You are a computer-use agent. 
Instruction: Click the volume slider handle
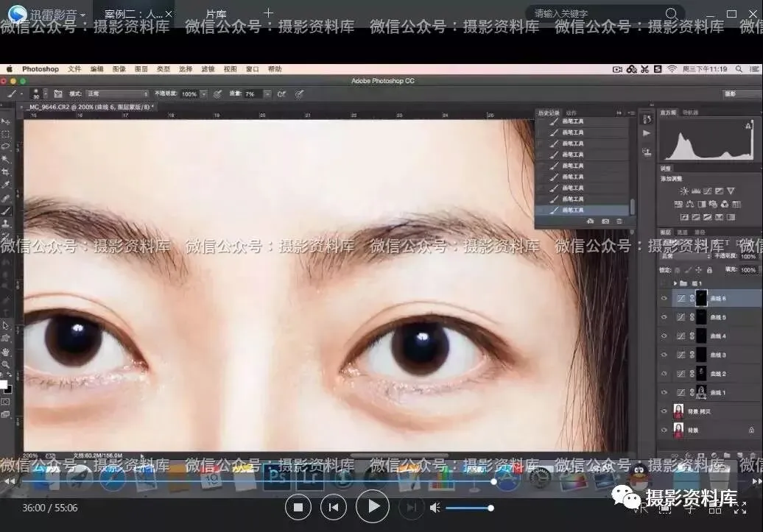pyautogui.click(x=490, y=508)
